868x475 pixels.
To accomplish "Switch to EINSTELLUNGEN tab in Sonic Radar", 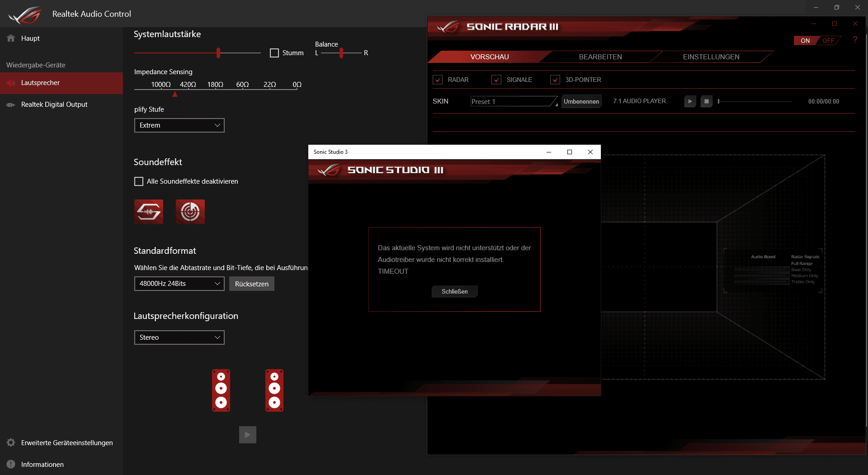I will pyautogui.click(x=711, y=57).
